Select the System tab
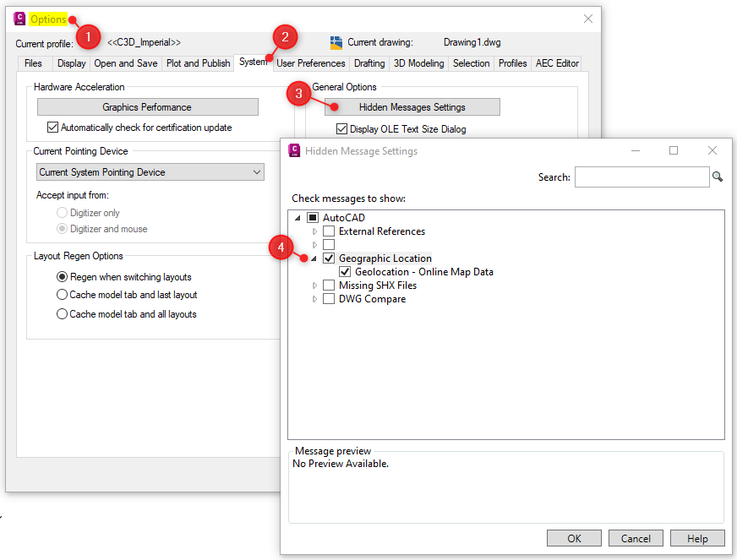This screenshot has height=560, width=737. (253, 62)
